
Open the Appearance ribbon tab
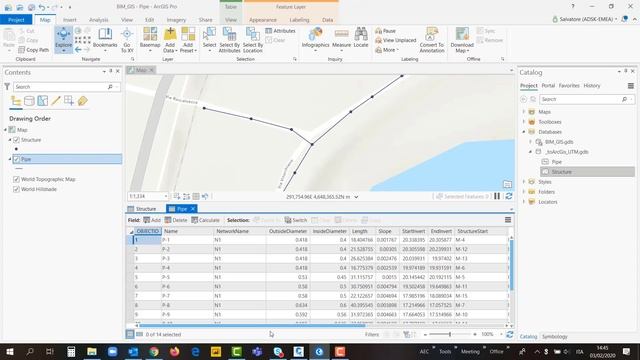click(262, 20)
